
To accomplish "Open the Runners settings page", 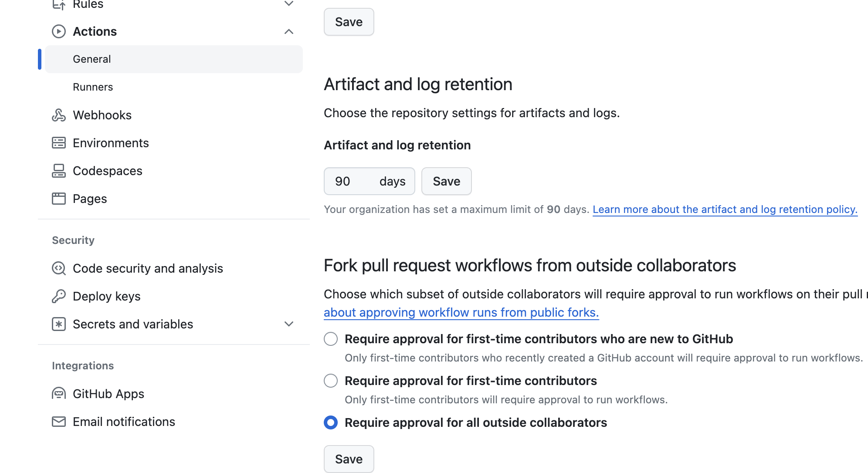I will coord(93,87).
